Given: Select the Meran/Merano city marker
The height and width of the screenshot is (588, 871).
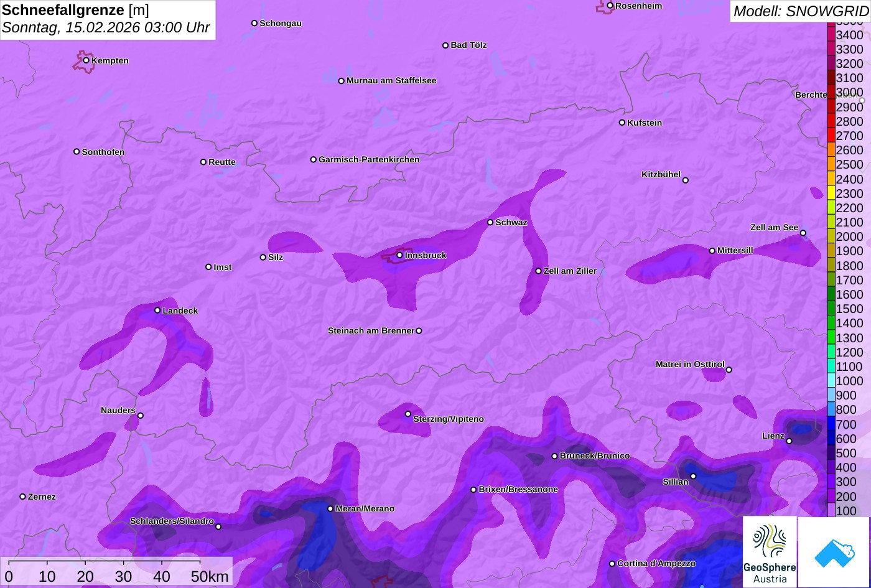Looking at the screenshot, I should click(330, 508).
